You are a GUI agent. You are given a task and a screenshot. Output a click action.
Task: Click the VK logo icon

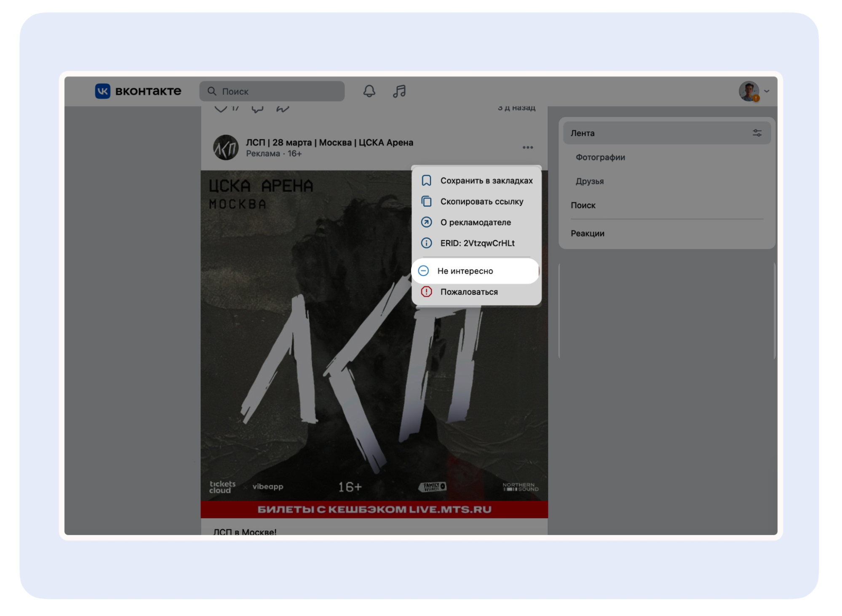click(x=102, y=91)
